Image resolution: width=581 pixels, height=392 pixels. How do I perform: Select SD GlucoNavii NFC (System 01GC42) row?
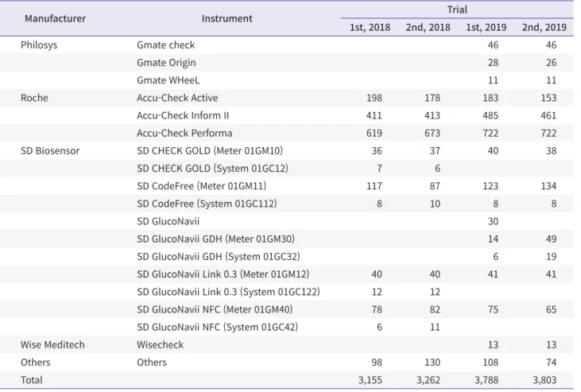click(x=287, y=327)
